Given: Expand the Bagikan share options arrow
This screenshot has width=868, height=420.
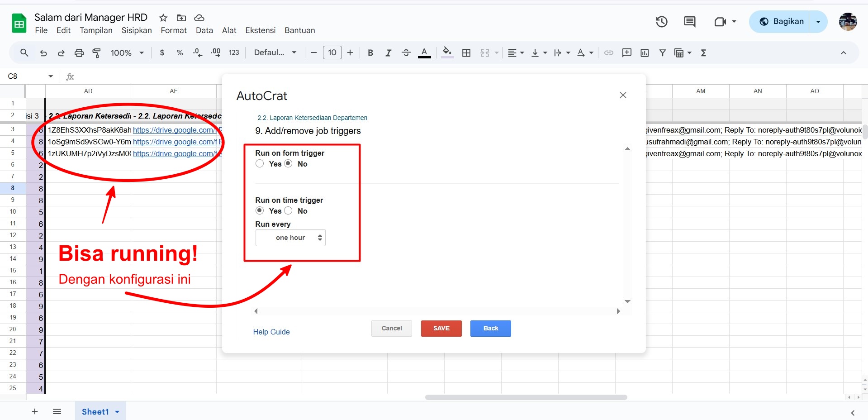Looking at the screenshot, I should pos(818,21).
